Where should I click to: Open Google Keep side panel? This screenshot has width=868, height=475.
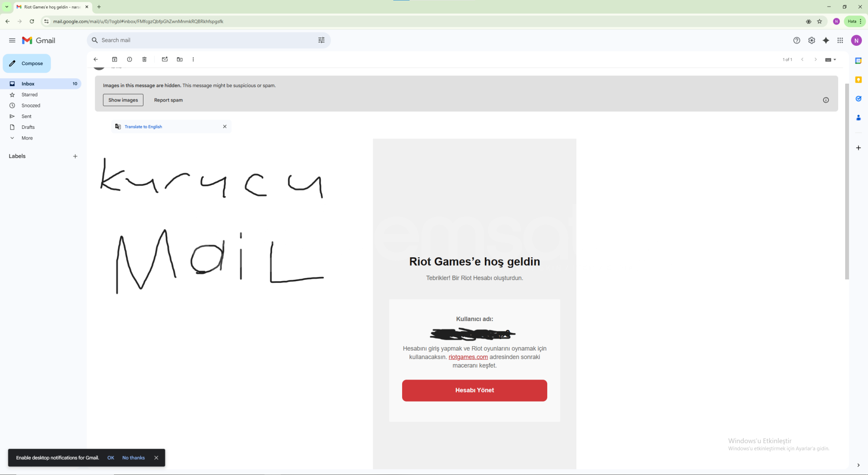click(858, 80)
